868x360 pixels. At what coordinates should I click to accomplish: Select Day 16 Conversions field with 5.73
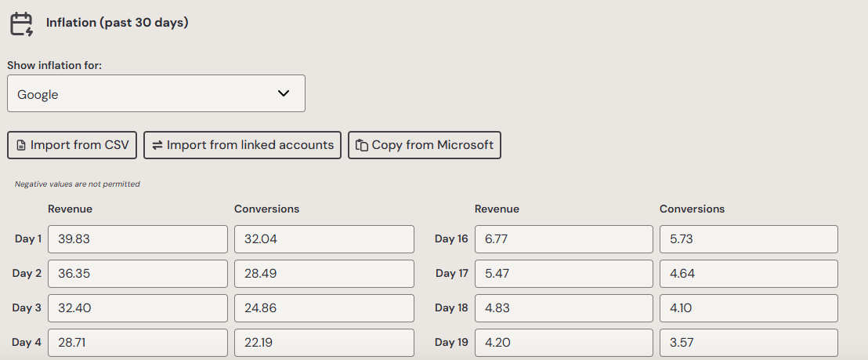(x=749, y=239)
